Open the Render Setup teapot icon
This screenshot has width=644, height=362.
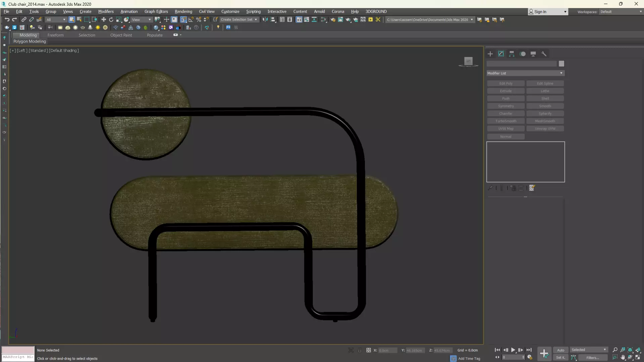point(333,19)
